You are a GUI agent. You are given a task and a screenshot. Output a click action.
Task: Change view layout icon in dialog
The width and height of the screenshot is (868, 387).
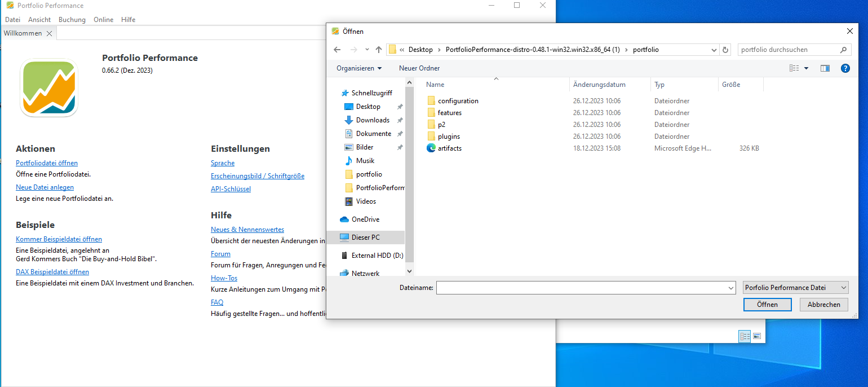point(794,68)
